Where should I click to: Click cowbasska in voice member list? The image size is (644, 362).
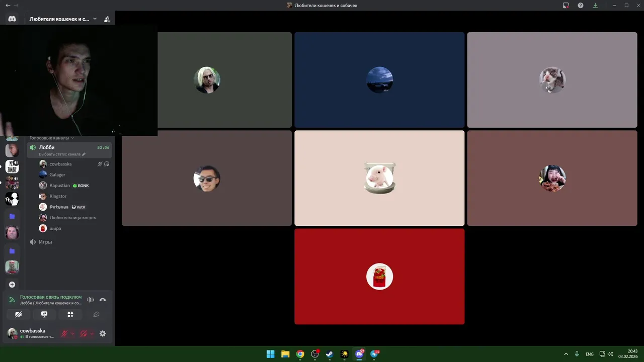tap(74, 164)
